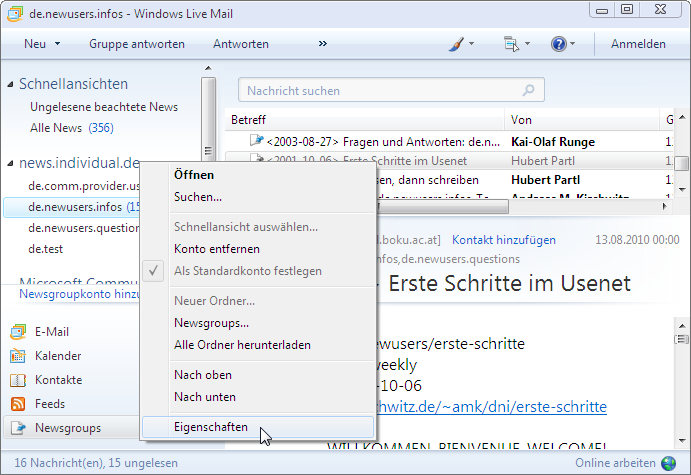Select the Fragen und Antworten message

coord(449,142)
